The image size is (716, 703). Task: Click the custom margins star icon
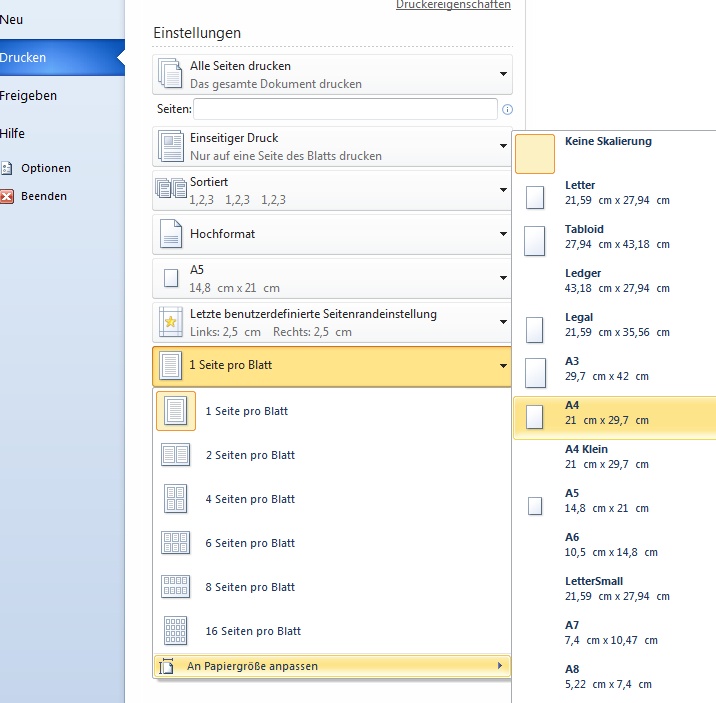click(171, 322)
